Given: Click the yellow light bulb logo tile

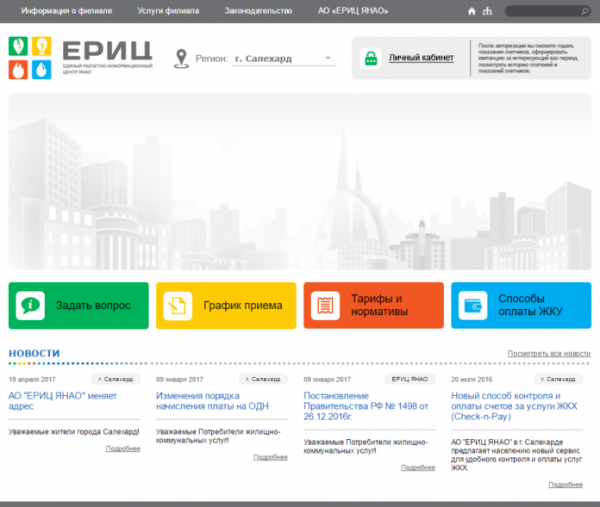Looking at the screenshot, I should (41, 46).
